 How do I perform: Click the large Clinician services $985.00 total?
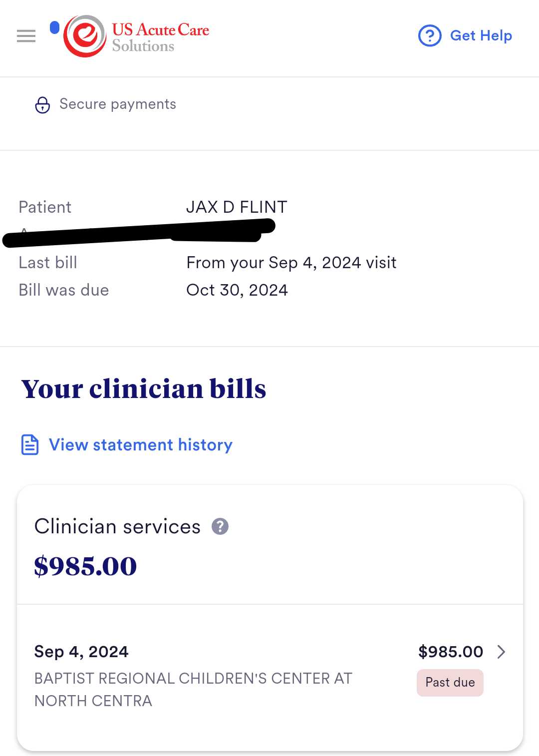pos(85,566)
